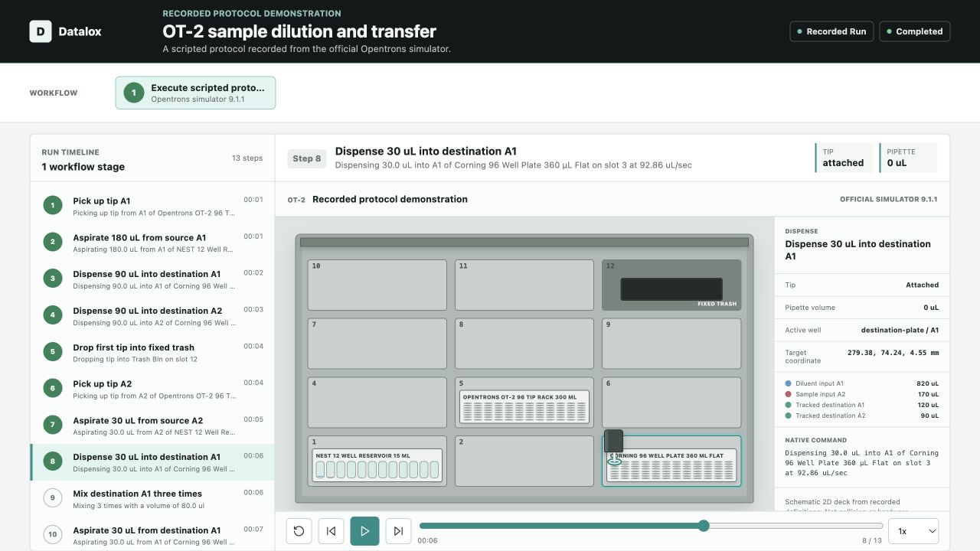
Task: Click the Fixed Trash in deck slot 12
Action: click(671, 285)
